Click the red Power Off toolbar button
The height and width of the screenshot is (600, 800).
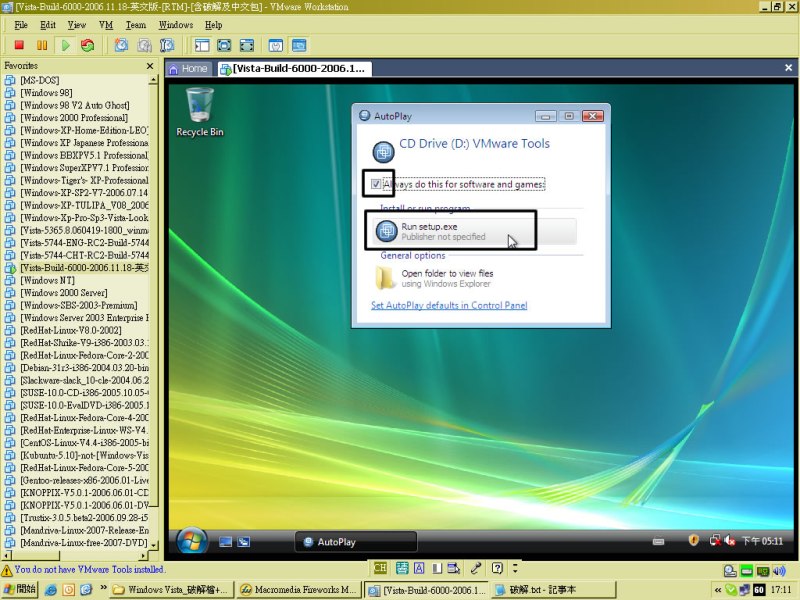(x=19, y=45)
